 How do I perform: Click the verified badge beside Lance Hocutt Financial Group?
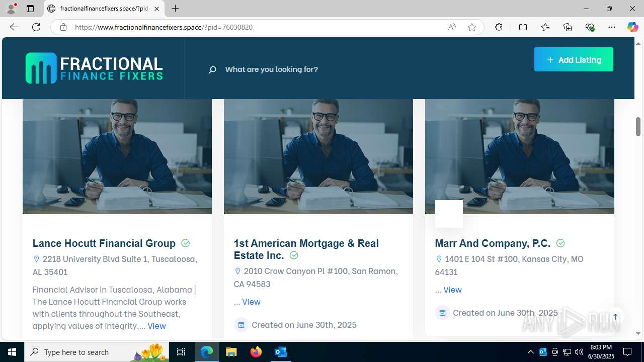[x=186, y=243]
